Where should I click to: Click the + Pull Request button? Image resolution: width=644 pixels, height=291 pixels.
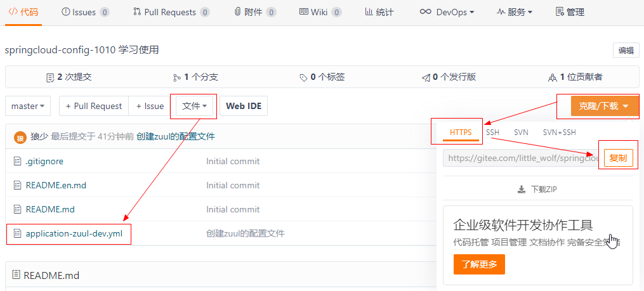(x=94, y=106)
